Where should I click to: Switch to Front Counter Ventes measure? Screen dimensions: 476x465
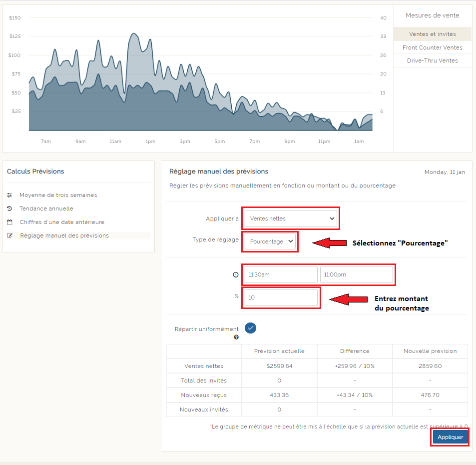[x=432, y=47]
